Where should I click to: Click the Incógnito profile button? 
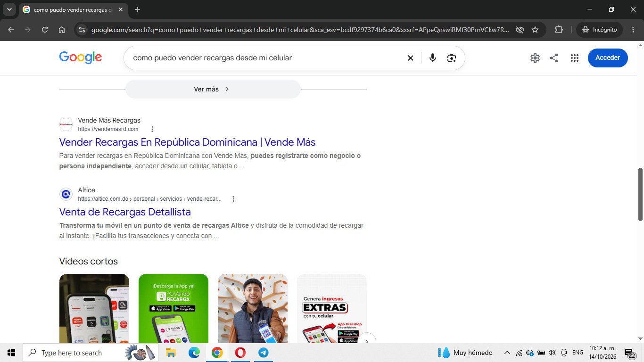[x=600, y=30]
